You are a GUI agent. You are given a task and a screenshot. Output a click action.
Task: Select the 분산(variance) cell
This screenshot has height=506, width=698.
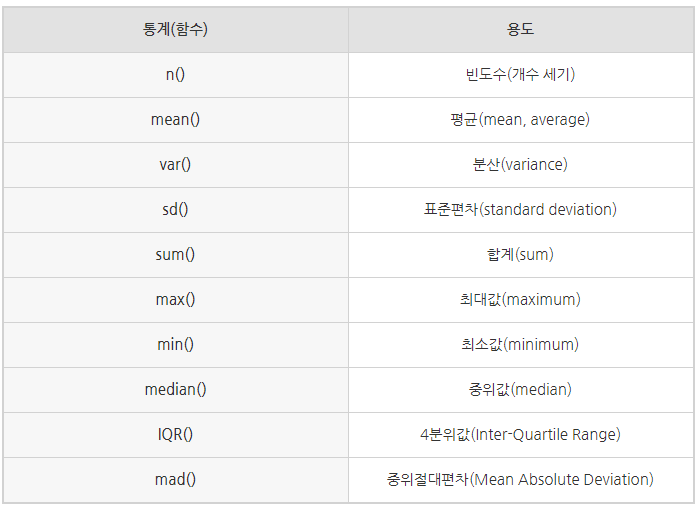point(521,165)
